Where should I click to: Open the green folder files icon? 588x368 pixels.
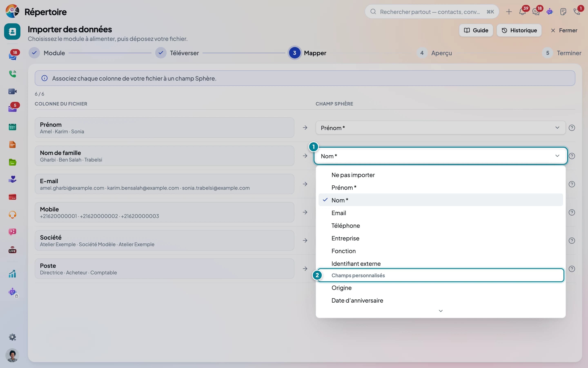pos(12,162)
